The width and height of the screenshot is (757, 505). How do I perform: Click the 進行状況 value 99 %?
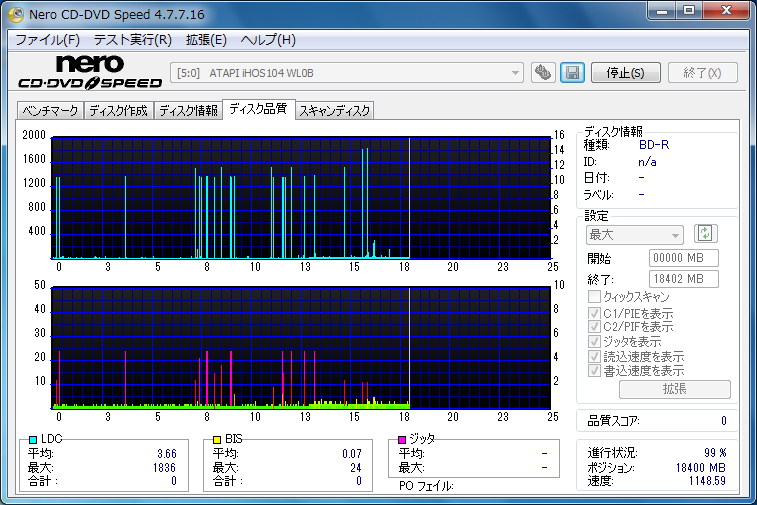coord(715,453)
